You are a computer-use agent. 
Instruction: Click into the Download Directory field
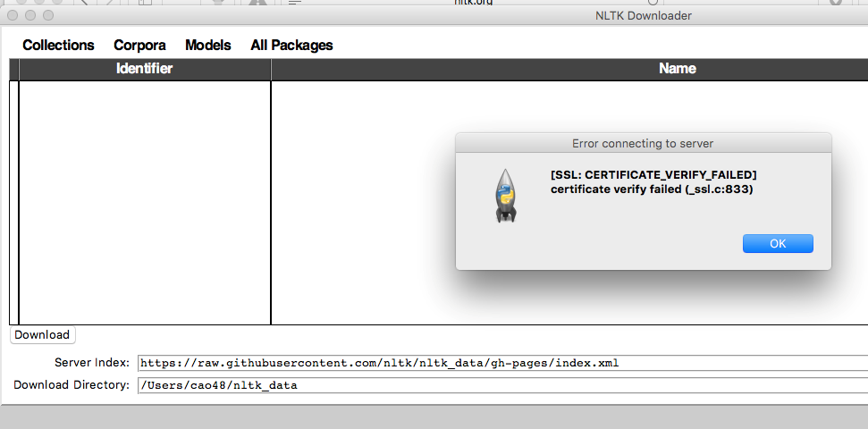point(501,385)
